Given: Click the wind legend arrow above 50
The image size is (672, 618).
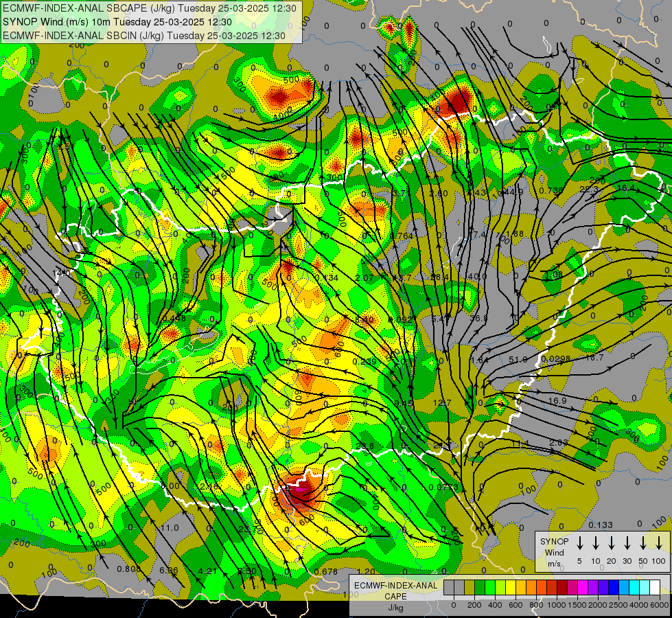Looking at the screenshot, I should 643,543.
